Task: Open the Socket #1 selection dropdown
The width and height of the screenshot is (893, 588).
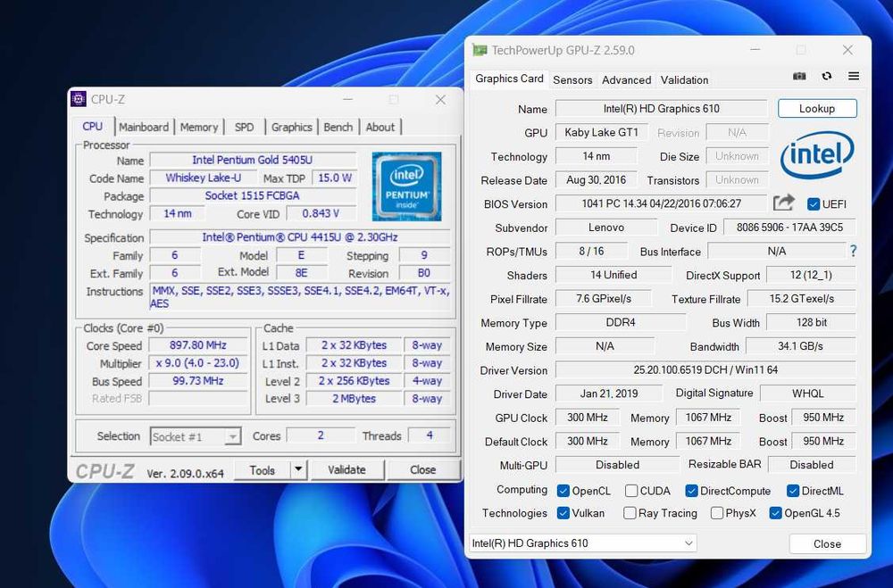Action: click(196, 436)
